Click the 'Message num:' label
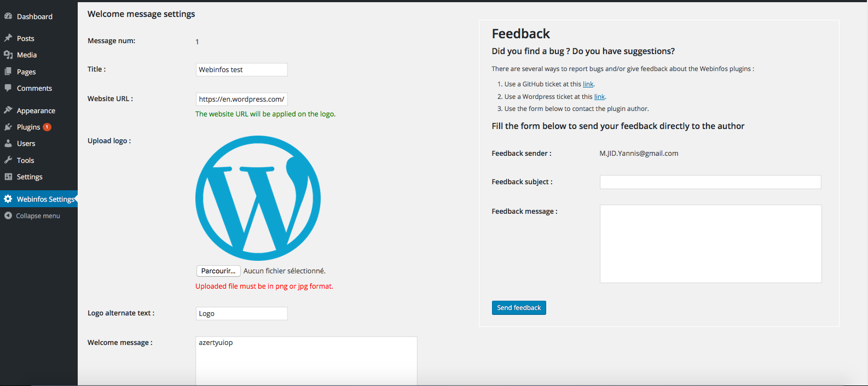Screen dimensions: 868x386 point(111,41)
